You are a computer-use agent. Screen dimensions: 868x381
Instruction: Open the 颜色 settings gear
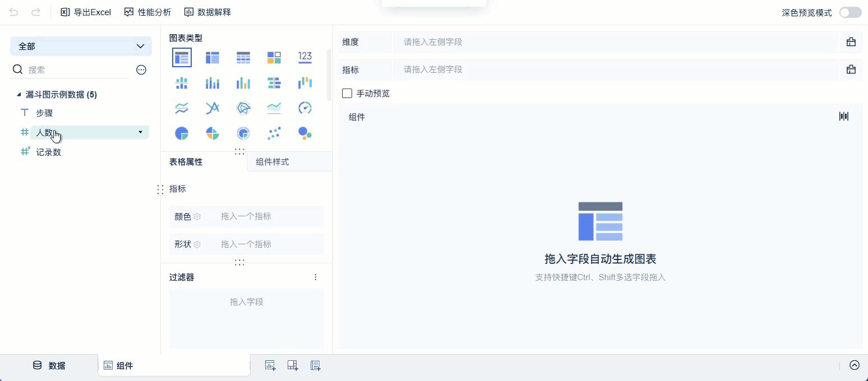(x=197, y=216)
